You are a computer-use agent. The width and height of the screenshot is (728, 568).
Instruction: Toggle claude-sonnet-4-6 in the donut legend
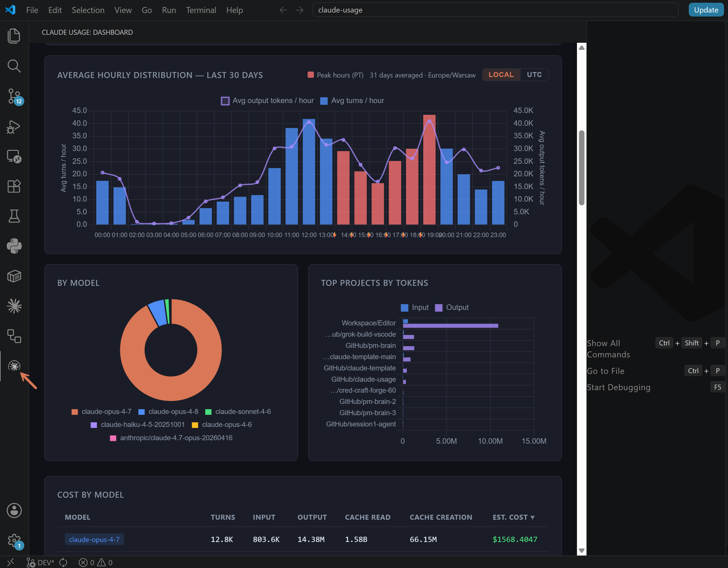click(238, 412)
